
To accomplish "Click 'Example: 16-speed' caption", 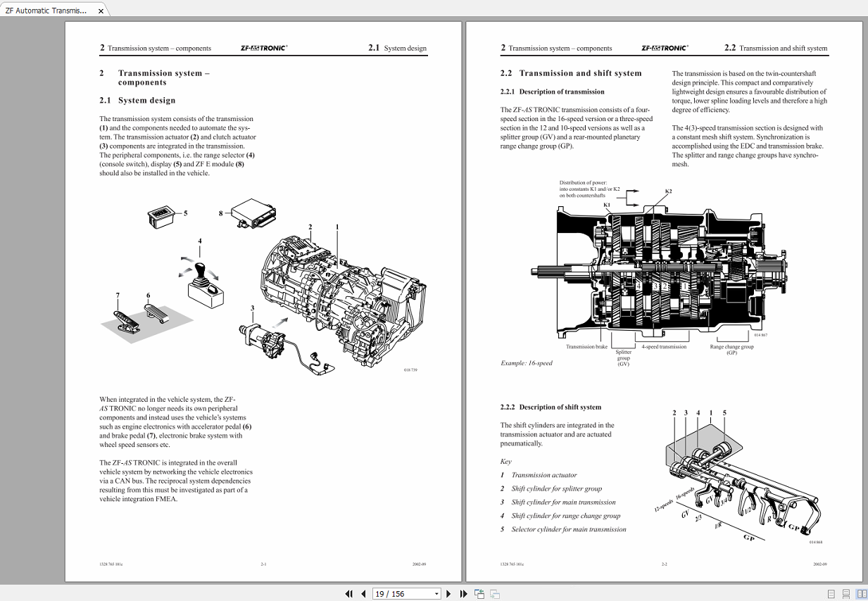I will coord(527,363).
